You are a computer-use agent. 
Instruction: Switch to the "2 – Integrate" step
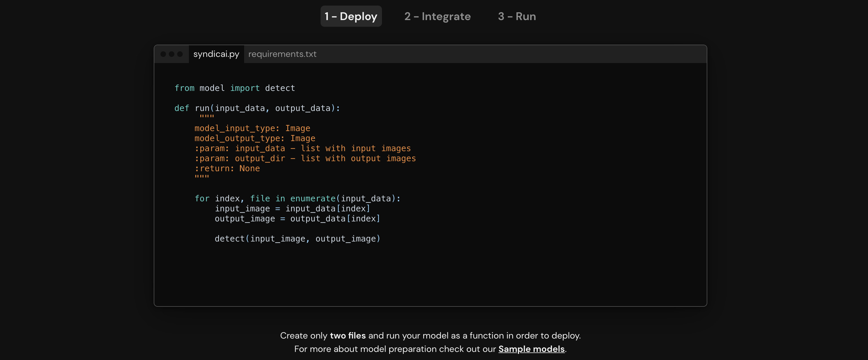437,16
